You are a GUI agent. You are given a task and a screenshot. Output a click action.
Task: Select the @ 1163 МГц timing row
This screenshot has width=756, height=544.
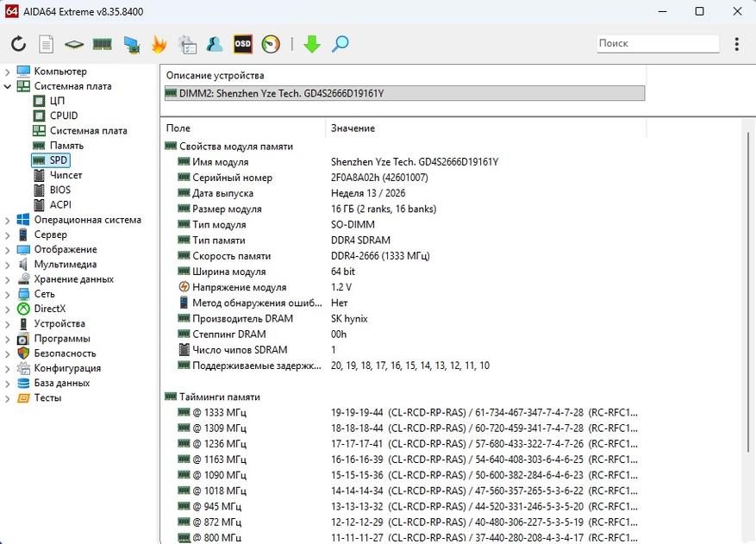click(405, 460)
